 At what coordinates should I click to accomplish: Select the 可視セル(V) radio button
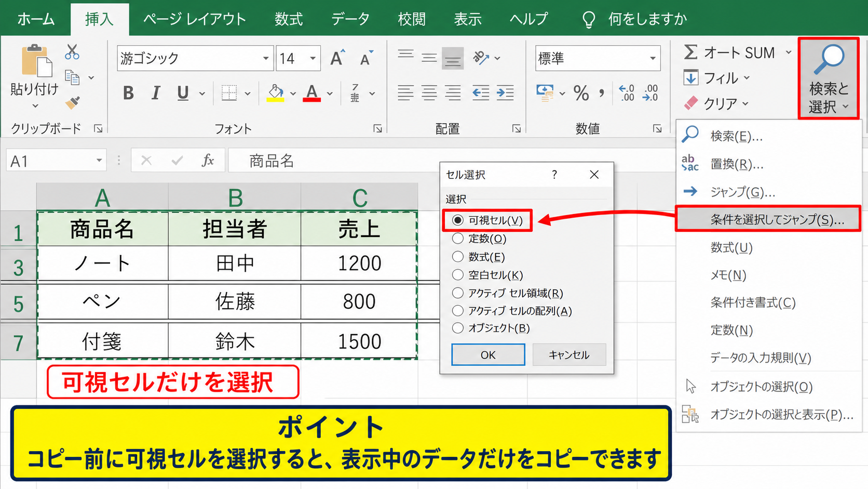point(457,220)
